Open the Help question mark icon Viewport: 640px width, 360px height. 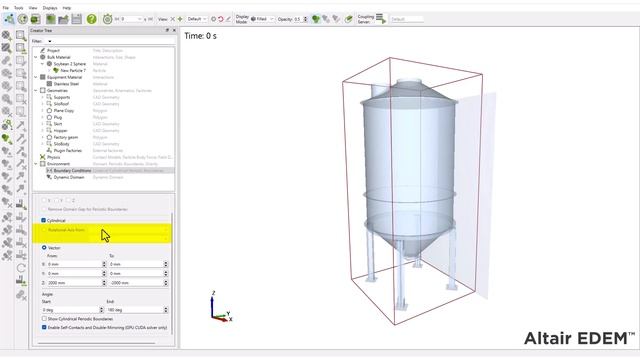click(x=91, y=19)
